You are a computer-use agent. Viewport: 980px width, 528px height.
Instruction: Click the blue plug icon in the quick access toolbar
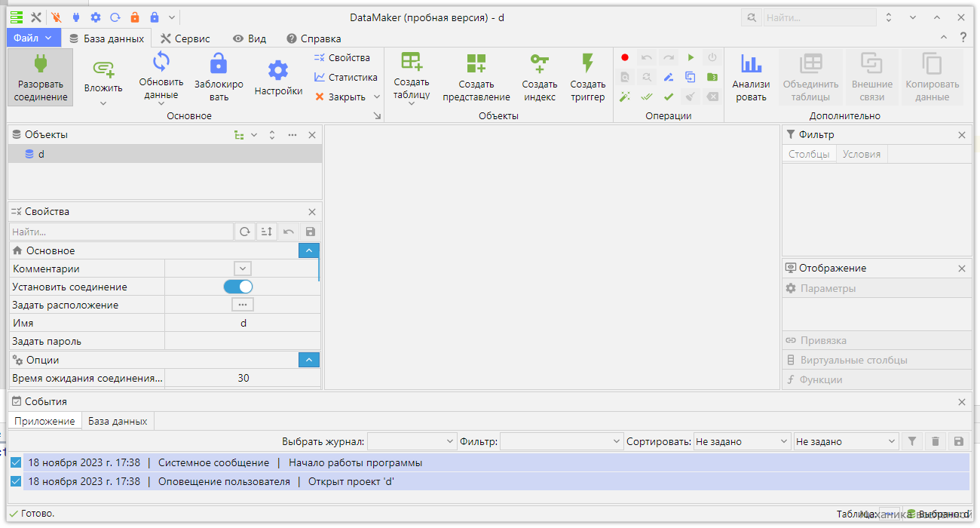pyautogui.click(x=76, y=17)
